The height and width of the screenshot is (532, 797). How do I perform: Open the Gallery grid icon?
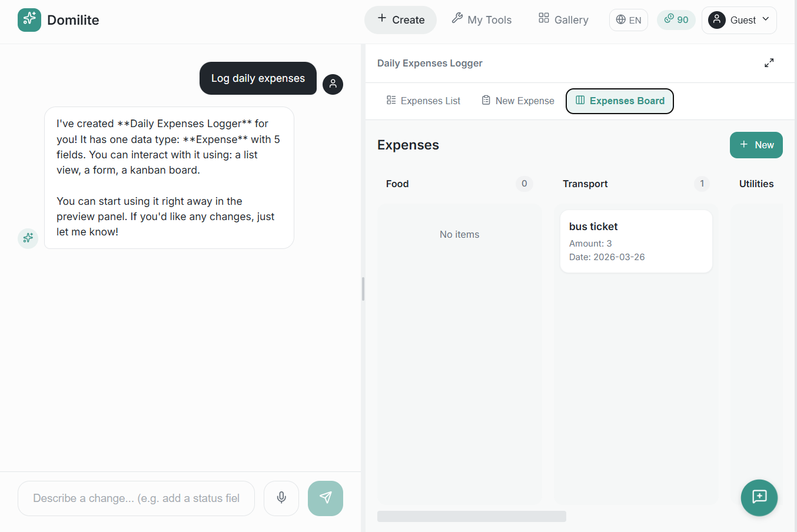click(543, 18)
